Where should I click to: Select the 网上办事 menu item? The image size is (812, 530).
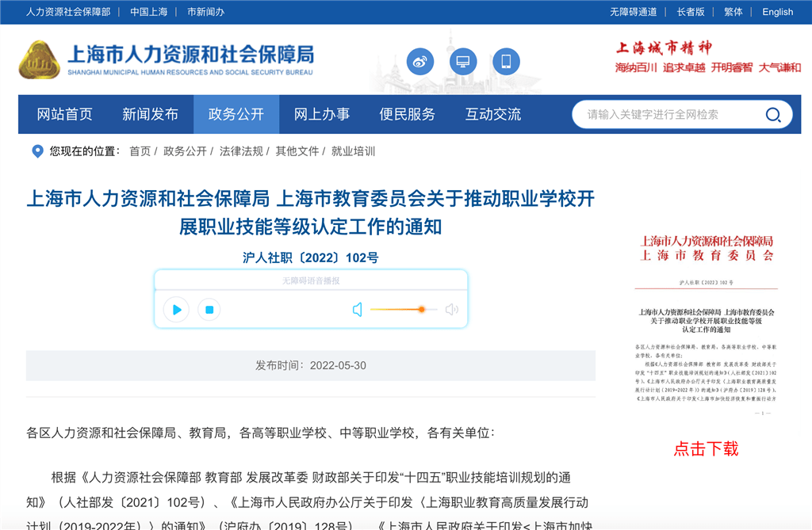322,115
